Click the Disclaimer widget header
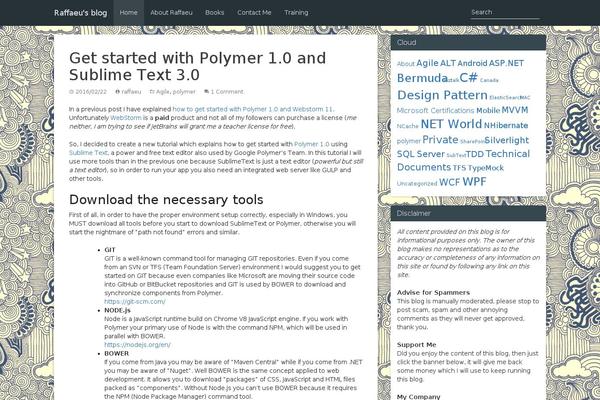 (x=468, y=214)
